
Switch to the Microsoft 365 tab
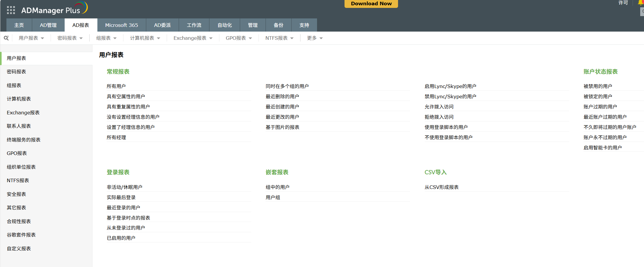click(x=121, y=25)
